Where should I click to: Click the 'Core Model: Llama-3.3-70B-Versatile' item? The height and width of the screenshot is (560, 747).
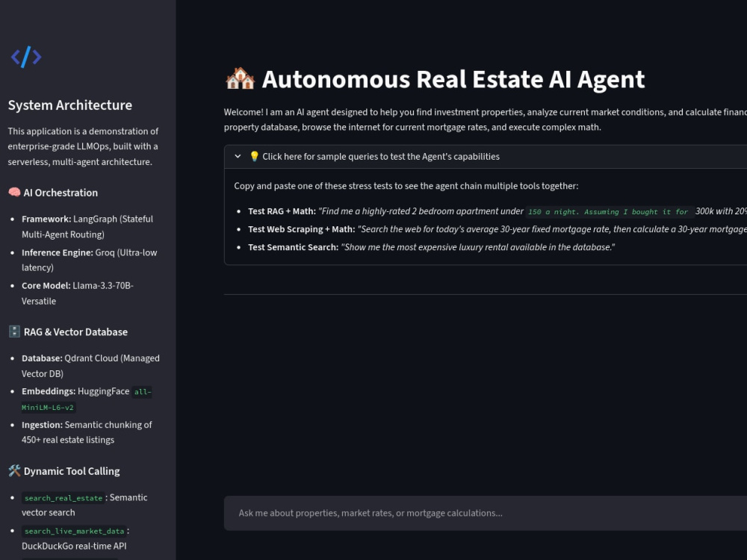78,293
